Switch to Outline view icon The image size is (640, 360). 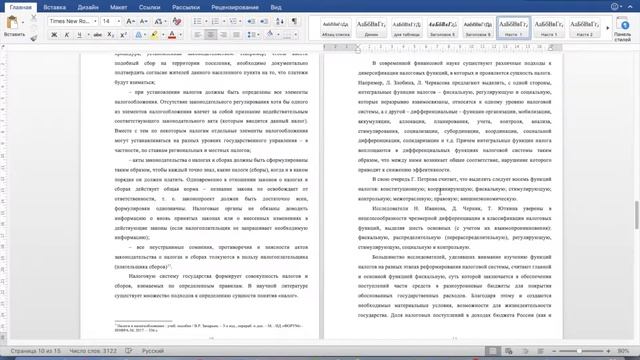click(x=525, y=351)
